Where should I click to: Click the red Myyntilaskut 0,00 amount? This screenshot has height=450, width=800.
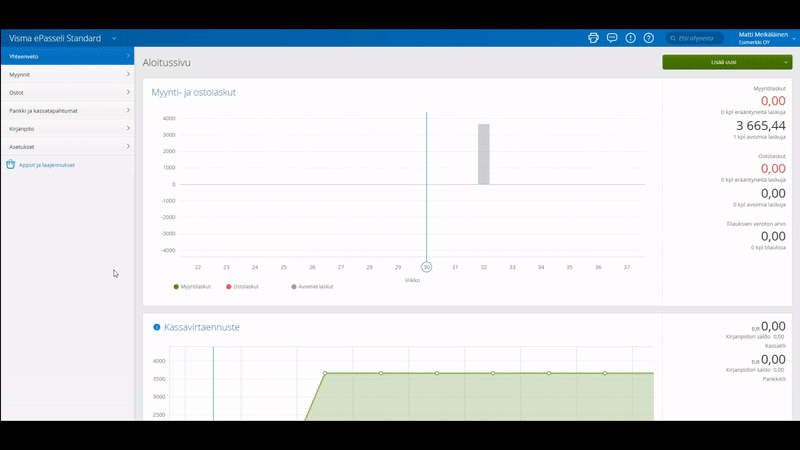click(x=773, y=101)
